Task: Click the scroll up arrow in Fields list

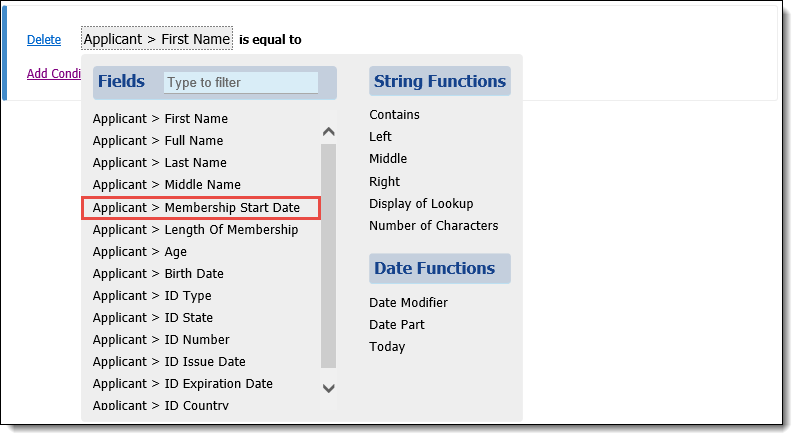Action: click(x=329, y=132)
